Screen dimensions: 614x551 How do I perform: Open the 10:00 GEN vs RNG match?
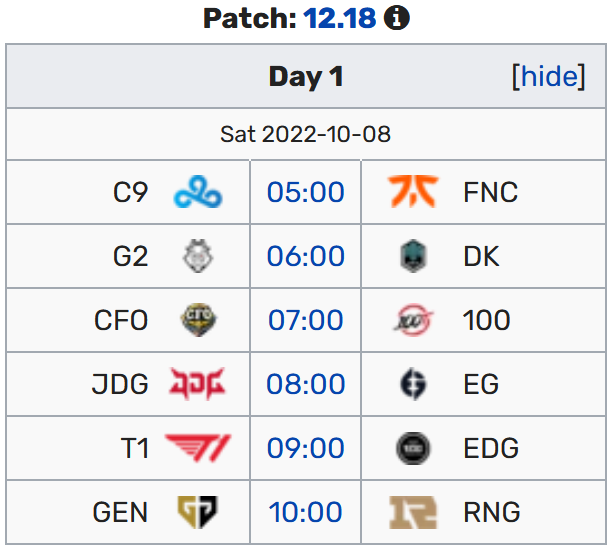click(x=305, y=512)
